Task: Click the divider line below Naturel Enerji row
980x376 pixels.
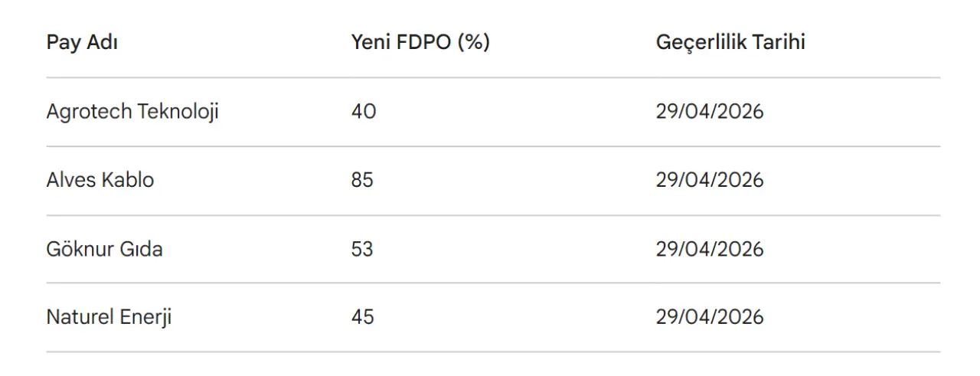Action: (x=493, y=352)
